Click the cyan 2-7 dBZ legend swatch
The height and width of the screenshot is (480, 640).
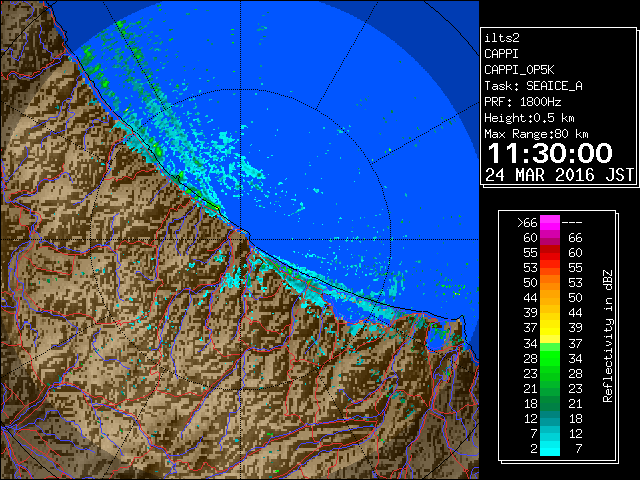550,448
